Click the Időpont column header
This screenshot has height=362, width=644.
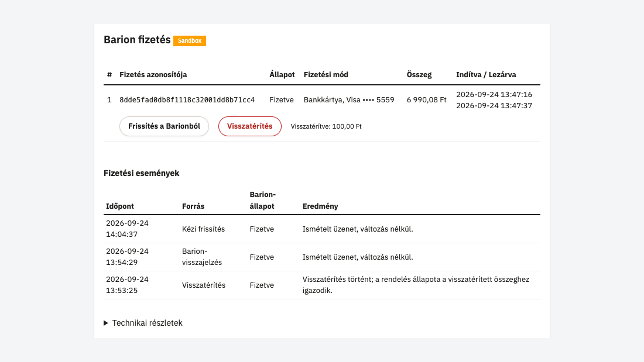(120, 206)
